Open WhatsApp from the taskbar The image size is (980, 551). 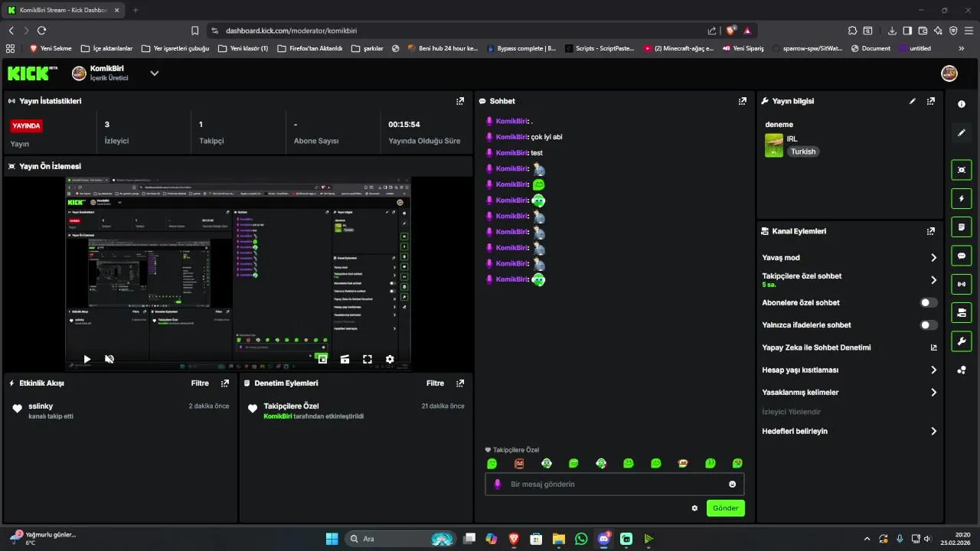tap(581, 539)
